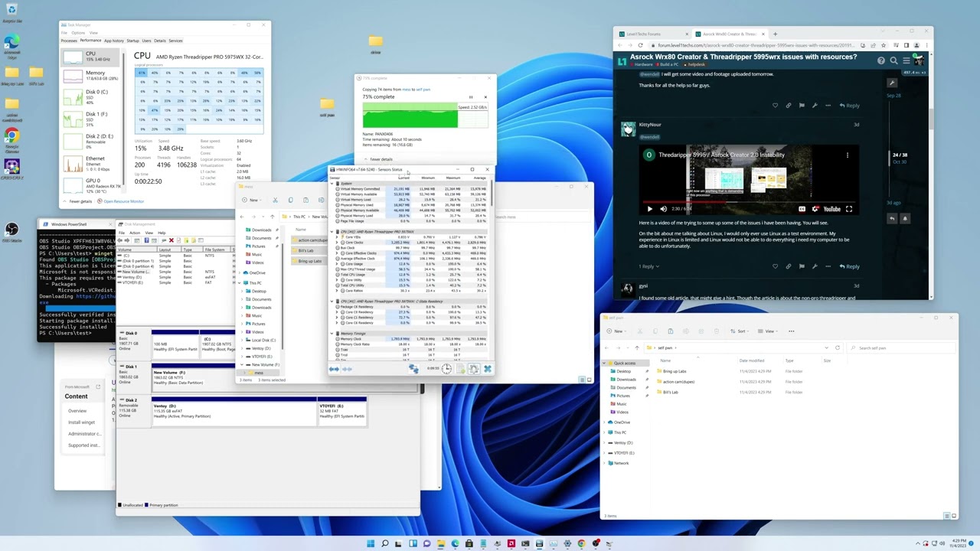
Task: Click the Cut scissors icon in Explorer
Action: click(x=275, y=201)
